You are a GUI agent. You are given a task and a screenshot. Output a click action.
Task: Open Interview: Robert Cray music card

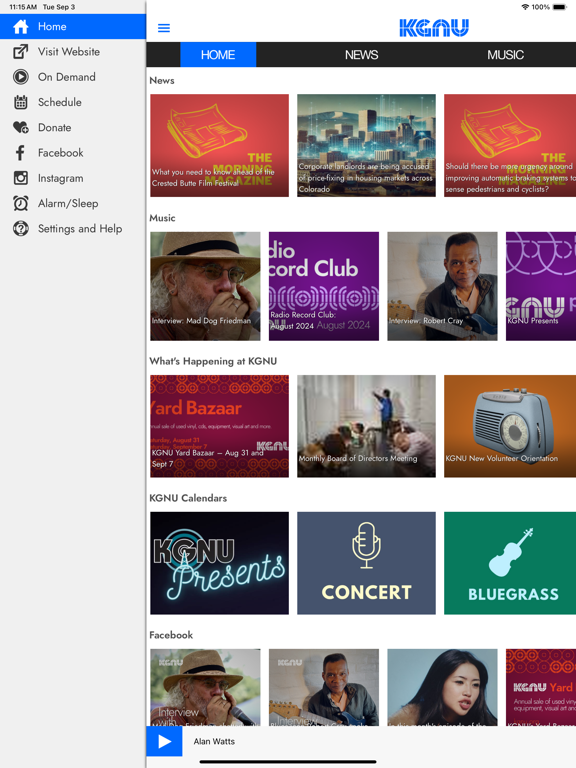coord(442,286)
